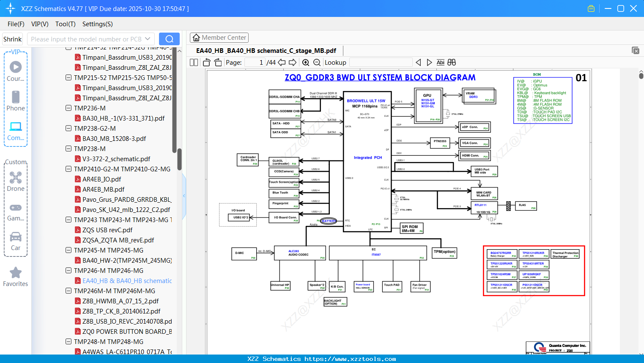Screen dimensions: 644x363
Task: Open Pavo_SK_U42_mlb_1222_C2.pdf file
Action: tap(126, 210)
